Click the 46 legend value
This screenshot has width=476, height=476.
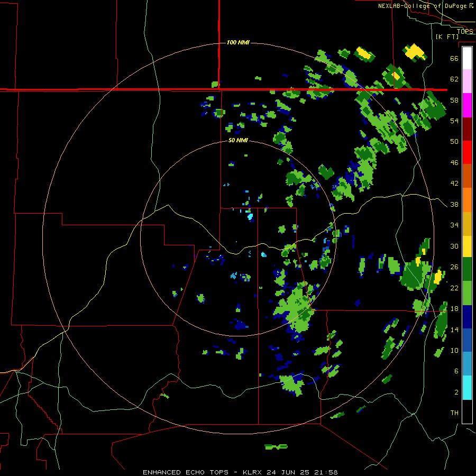(x=454, y=163)
